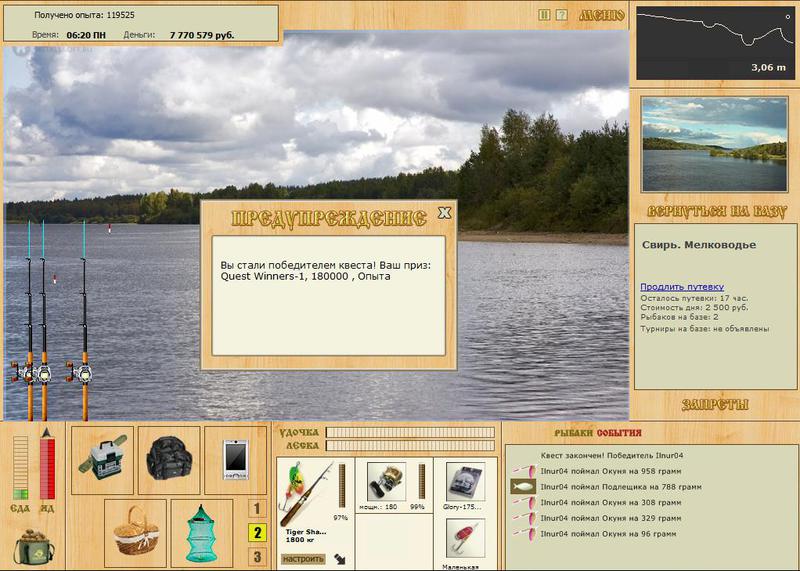Click Вернуться на базу

[x=716, y=211]
